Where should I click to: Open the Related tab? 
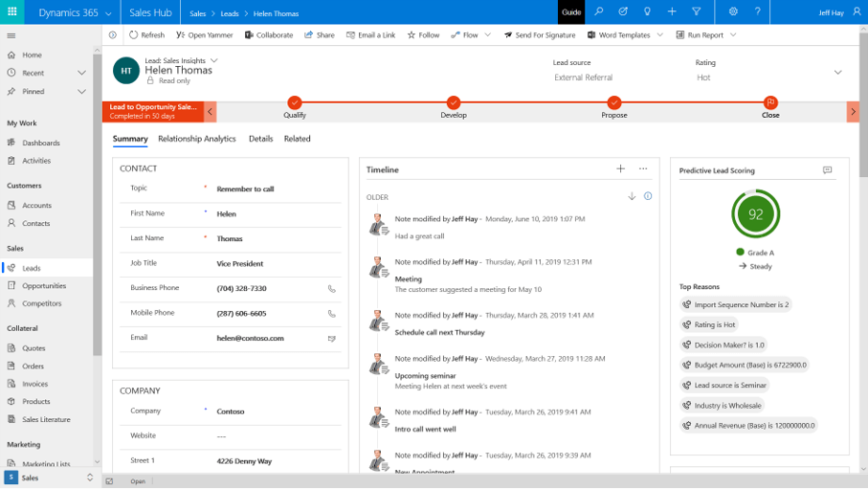(x=298, y=139)
